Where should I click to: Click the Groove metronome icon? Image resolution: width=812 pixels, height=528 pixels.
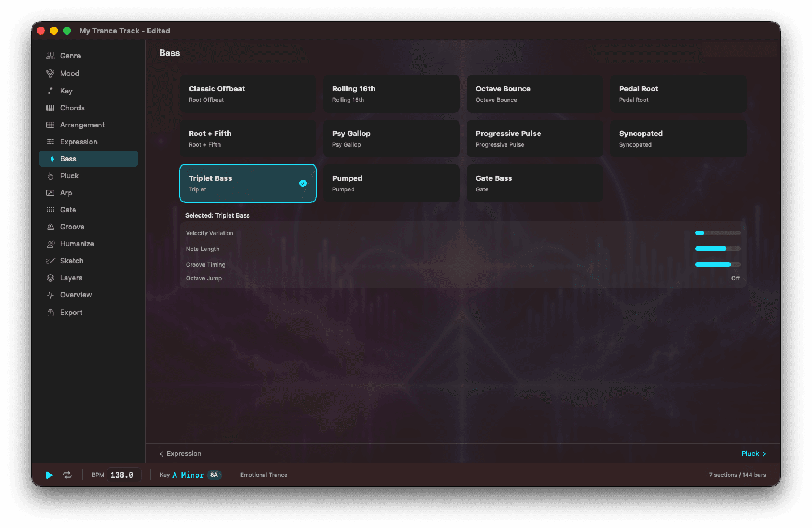pyautogui.click(x=50, y=227)
